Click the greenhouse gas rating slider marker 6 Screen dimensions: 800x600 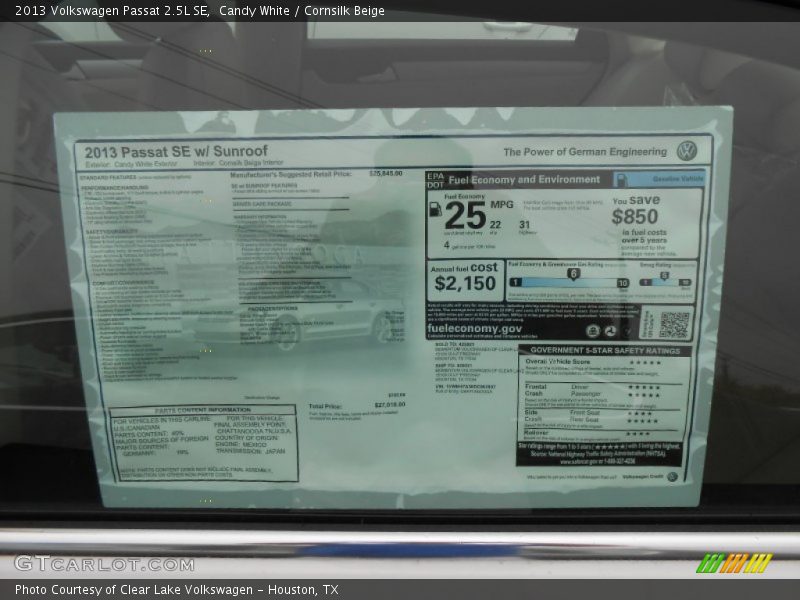point(573,274)
